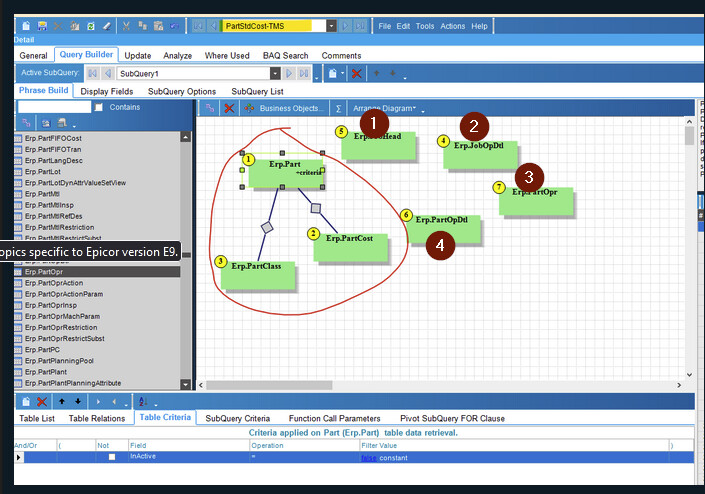Screen dimensions: 705x494
Task: Click the false filter value link
Action: (368, 458)
